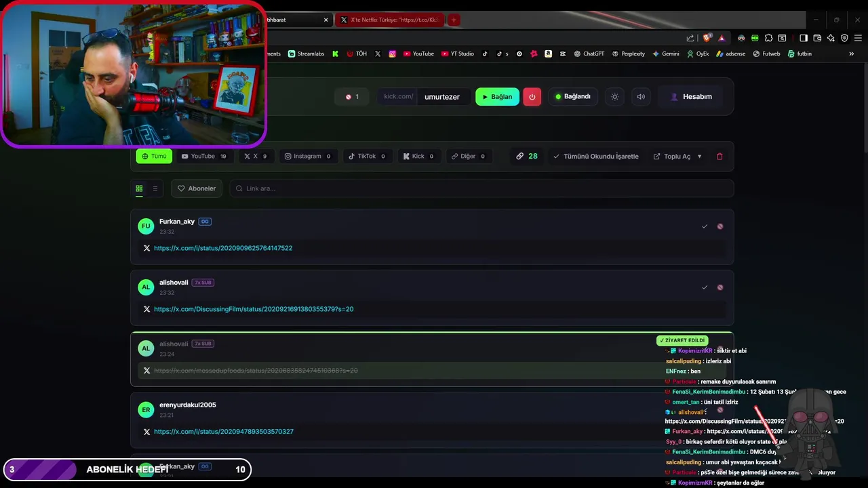Open the X bookmark icon
This screenshot has width=868, height=488.
point(378,54)
